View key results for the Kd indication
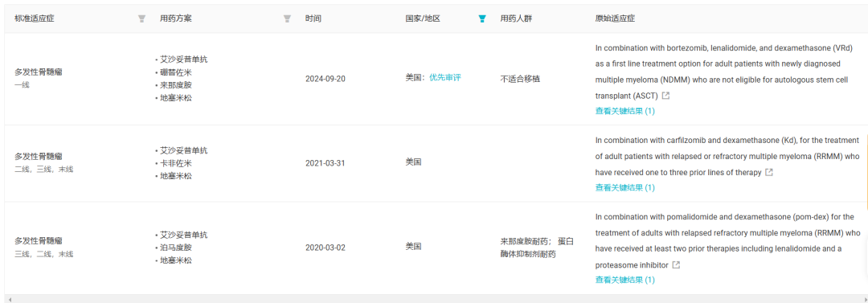868x303 pixels. pos(624,187)
